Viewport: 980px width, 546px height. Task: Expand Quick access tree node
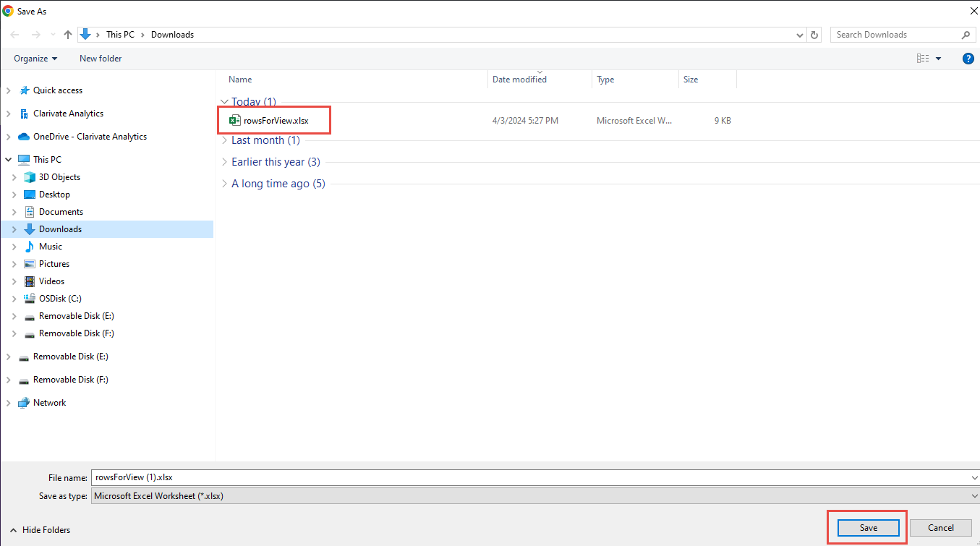point(9,90)
